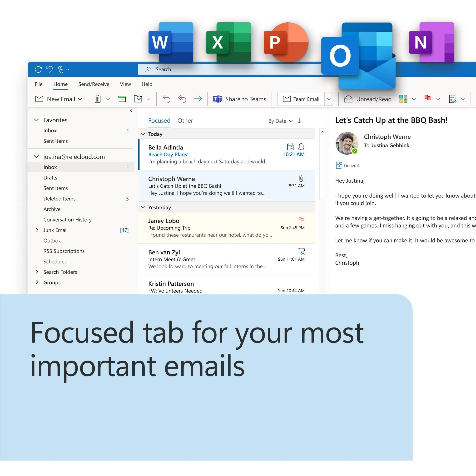476x476 pixels.
Task: Click the OneNote app icon
Action: 432,42
